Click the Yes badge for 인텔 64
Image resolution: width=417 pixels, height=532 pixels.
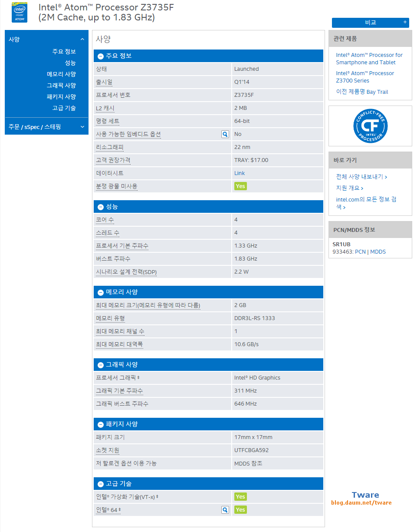pos(240,510)
